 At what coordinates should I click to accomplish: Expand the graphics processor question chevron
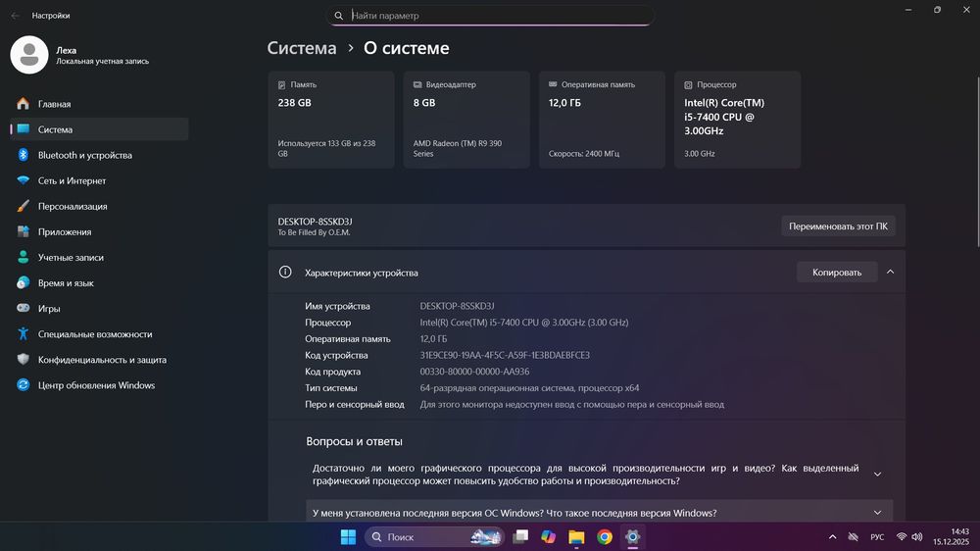coord(877,475)
